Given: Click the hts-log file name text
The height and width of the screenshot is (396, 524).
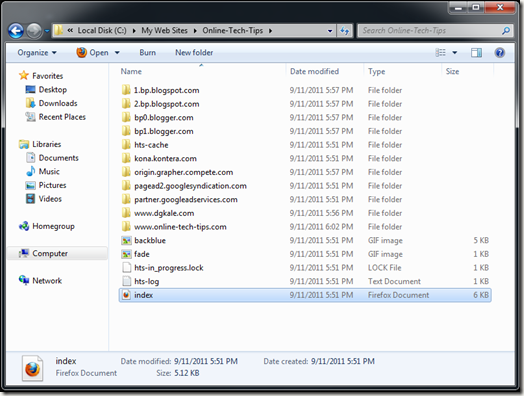Looking at the screenshot, I should (146, 281).
